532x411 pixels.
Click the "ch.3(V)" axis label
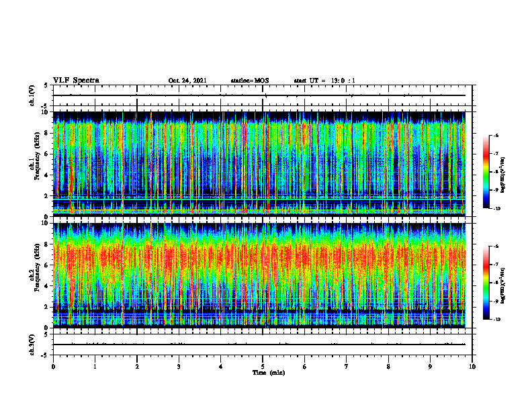[x=32, y=345]
